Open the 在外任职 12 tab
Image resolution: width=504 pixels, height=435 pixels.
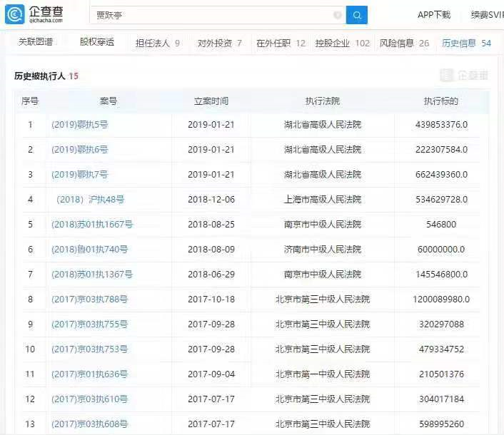tap(281, 43)
